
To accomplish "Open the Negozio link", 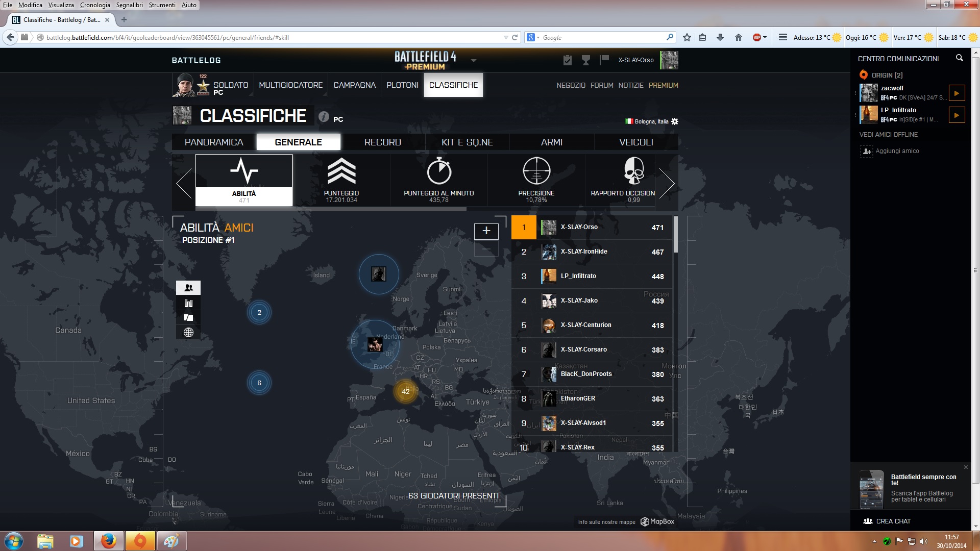I will [571, 85].
